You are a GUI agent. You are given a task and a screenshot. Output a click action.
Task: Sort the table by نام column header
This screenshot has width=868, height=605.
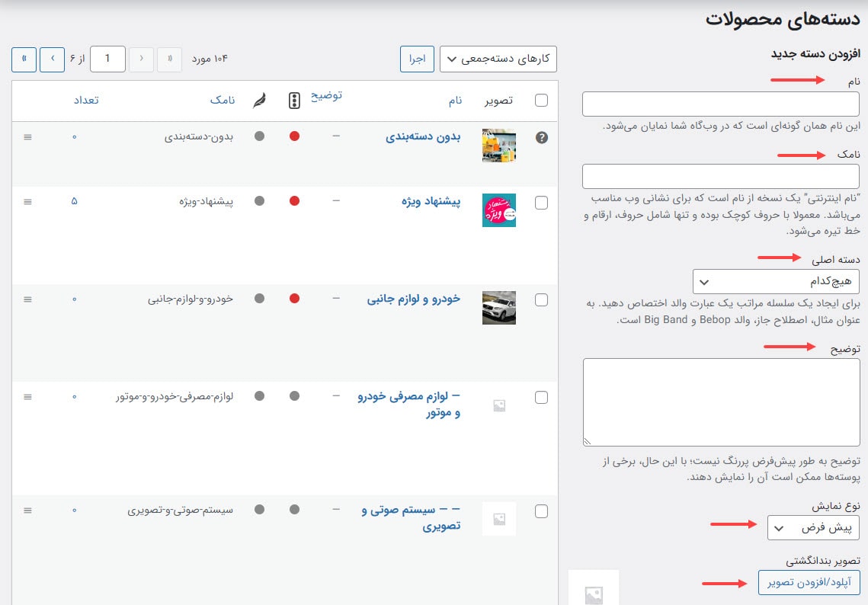pyautogui.click(x=456, y=101)
